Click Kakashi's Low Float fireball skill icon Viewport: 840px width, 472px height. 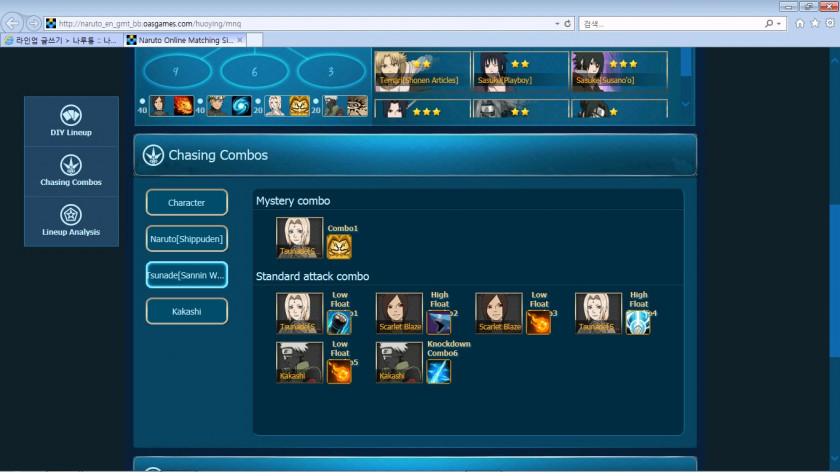(339, 371)
